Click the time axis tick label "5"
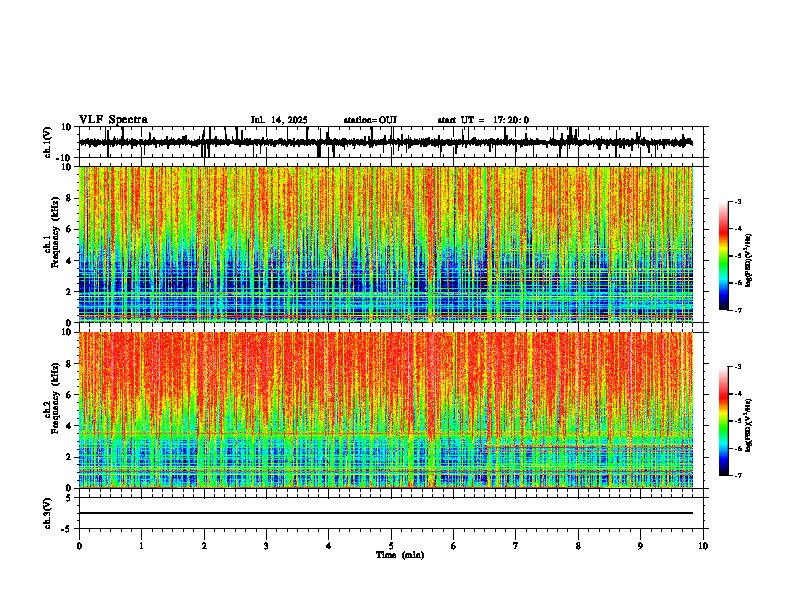This screenshot has height=612, width=792. pos(391,546)
